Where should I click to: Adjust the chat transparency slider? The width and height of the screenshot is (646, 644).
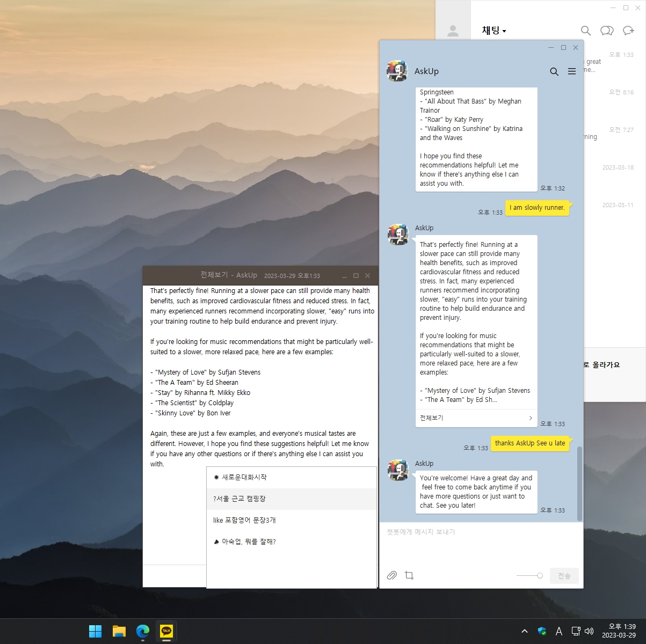pyautogui.click(x=529, y=576)
